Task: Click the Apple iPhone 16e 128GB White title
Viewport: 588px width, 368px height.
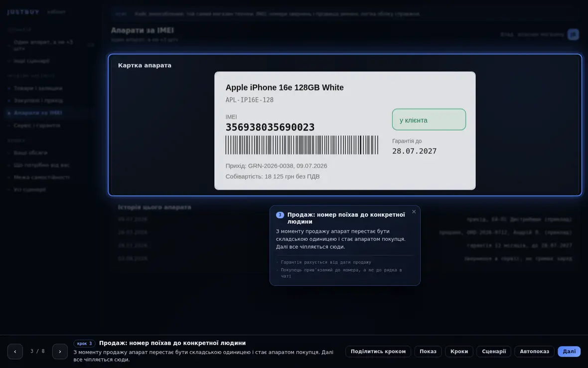Action: pyautogui.click(x=284, y=87)
